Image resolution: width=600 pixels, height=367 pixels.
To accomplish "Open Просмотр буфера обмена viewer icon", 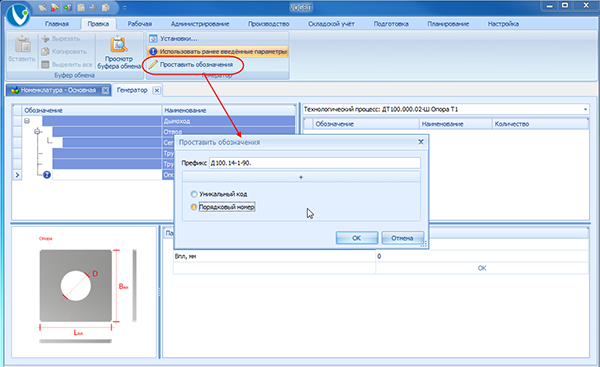I will pos(119,45).
